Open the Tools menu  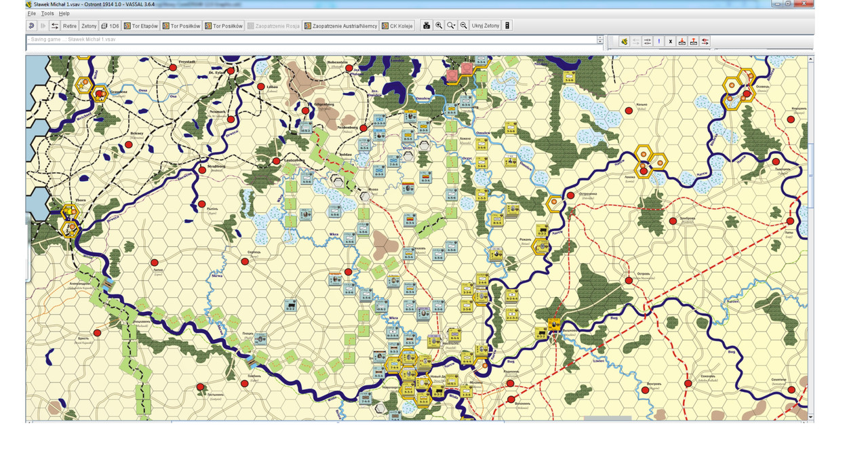(47, 14)
